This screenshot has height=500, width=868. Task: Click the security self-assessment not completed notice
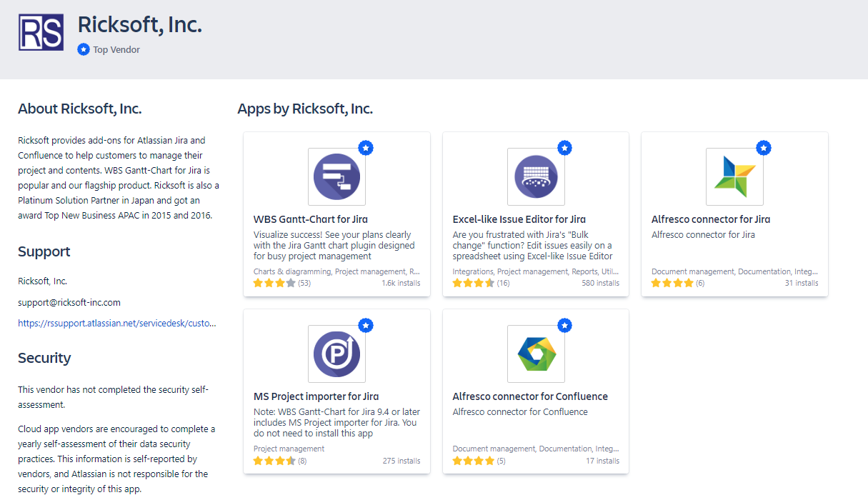coord(113,397)
